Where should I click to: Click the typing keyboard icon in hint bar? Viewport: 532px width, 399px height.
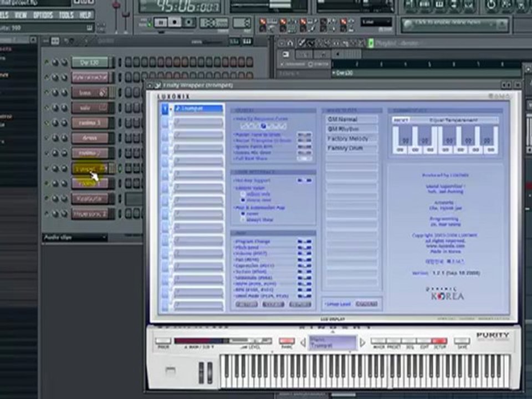(x=89, y=28)
